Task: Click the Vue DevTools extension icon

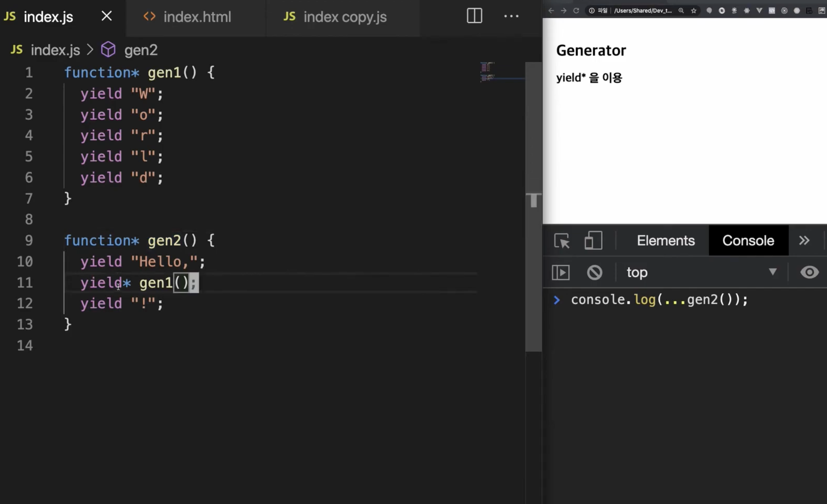Action: 759,11
